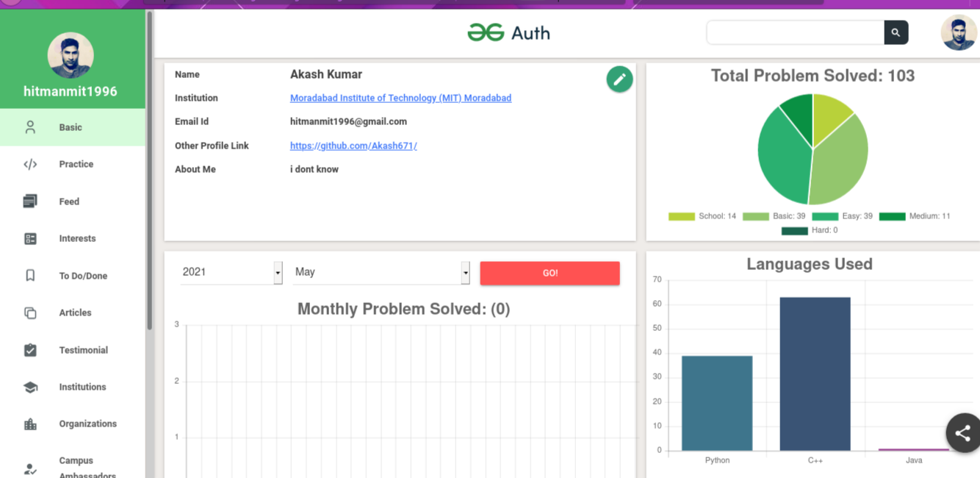Click the search magnifier button

pos(896,32)
